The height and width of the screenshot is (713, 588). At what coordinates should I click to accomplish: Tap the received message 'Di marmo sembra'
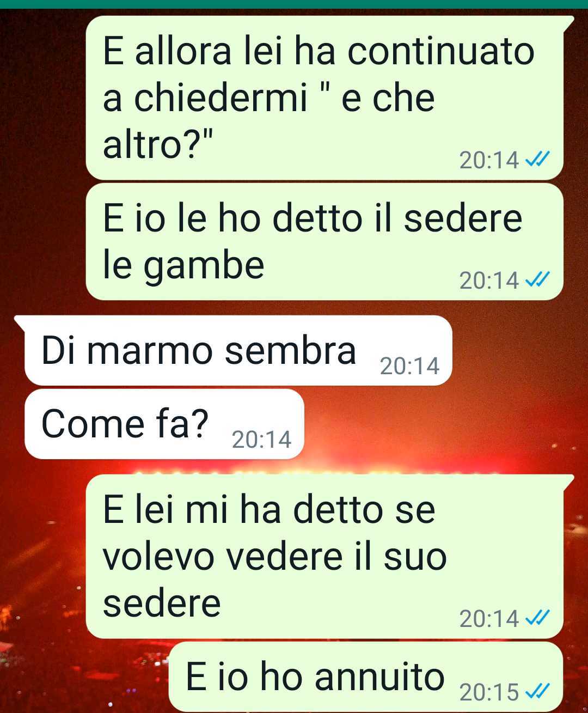238,350
